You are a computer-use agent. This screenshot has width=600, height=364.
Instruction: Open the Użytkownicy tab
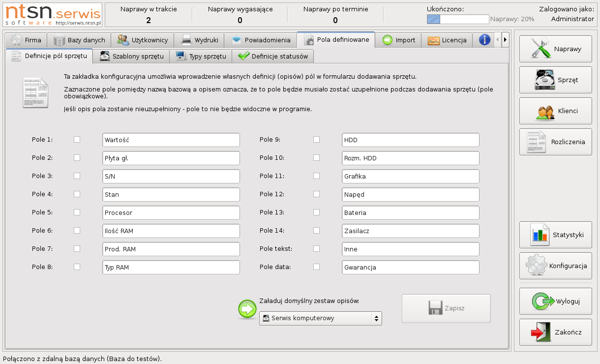pyautogui.click(x=143, y=40)
